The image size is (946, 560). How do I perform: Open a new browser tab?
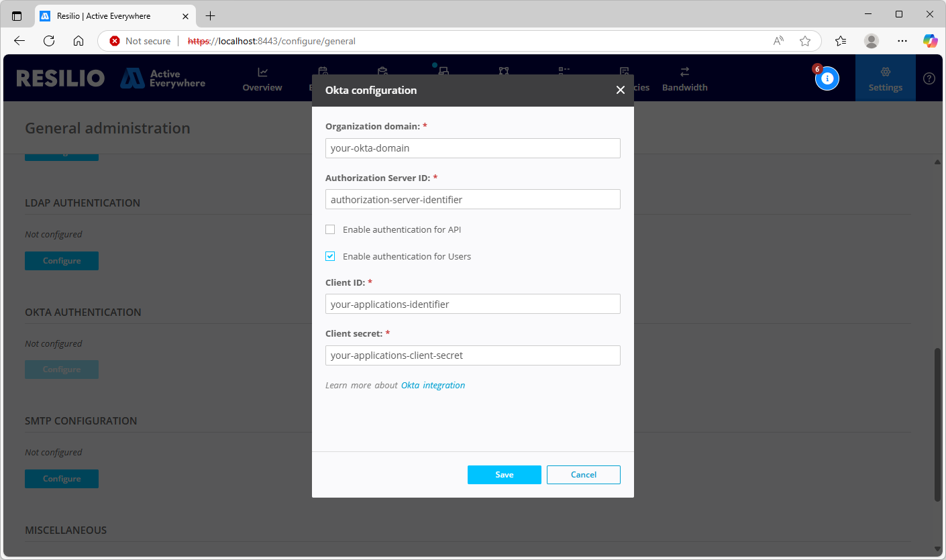[x=211, y=15]
